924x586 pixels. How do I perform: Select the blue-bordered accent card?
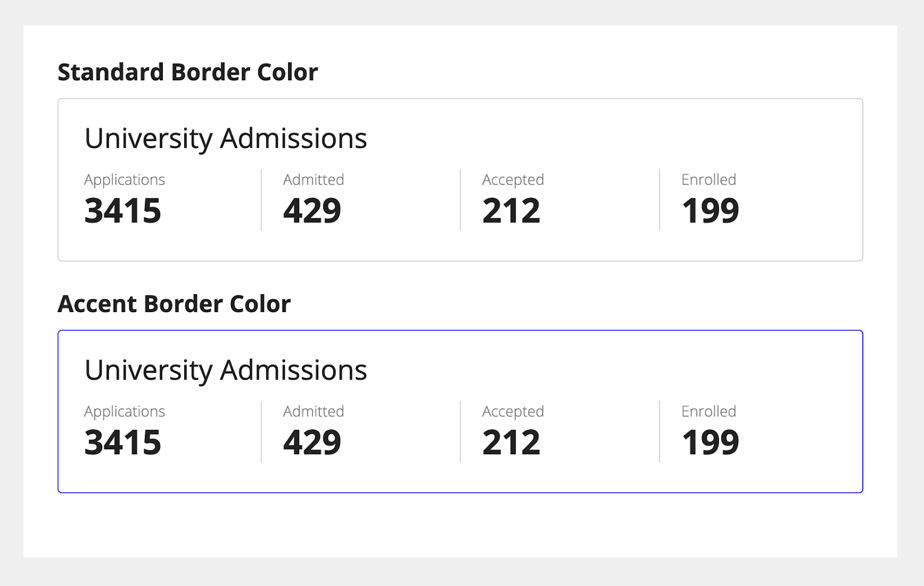tap(460, 410)
